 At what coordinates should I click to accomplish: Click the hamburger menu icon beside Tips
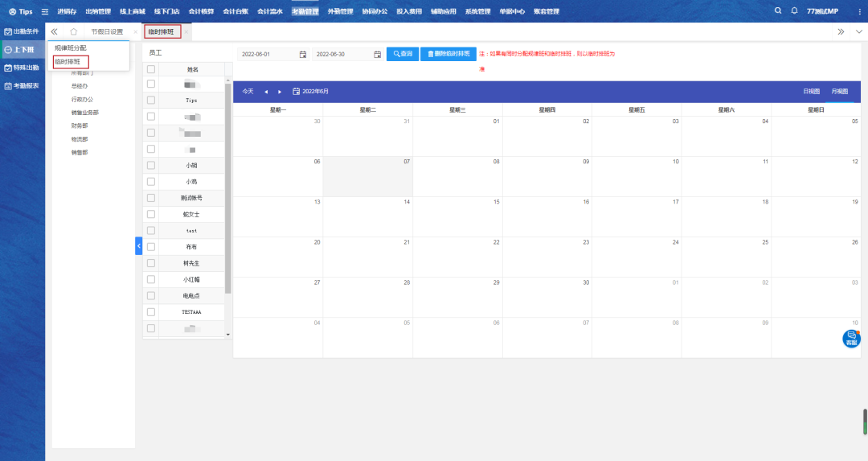pyautogui.click(x=45, y=11)
